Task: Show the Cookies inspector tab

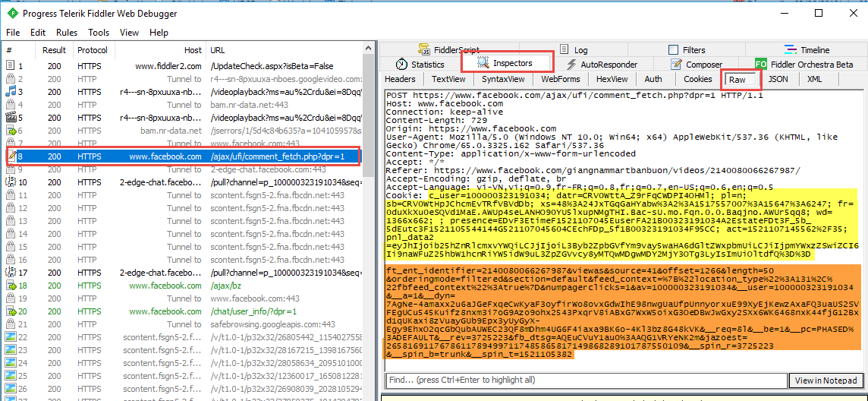Action: tap(697, 79)
